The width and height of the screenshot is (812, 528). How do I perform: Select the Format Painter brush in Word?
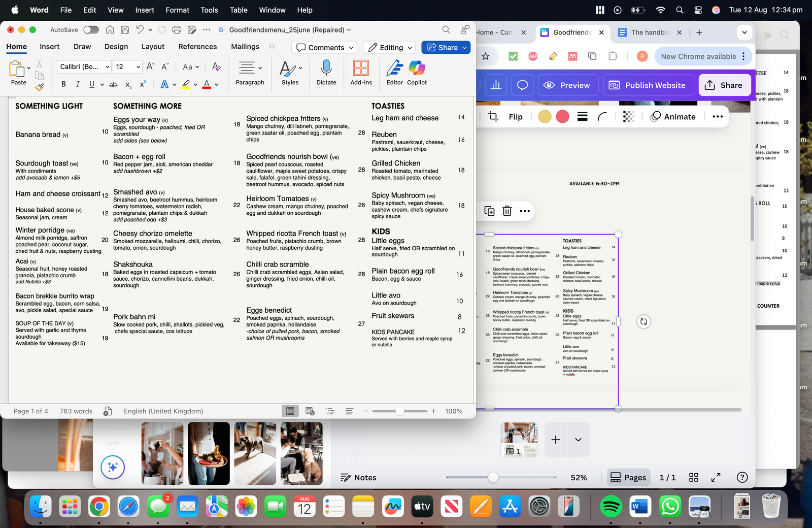coord(40,87)
